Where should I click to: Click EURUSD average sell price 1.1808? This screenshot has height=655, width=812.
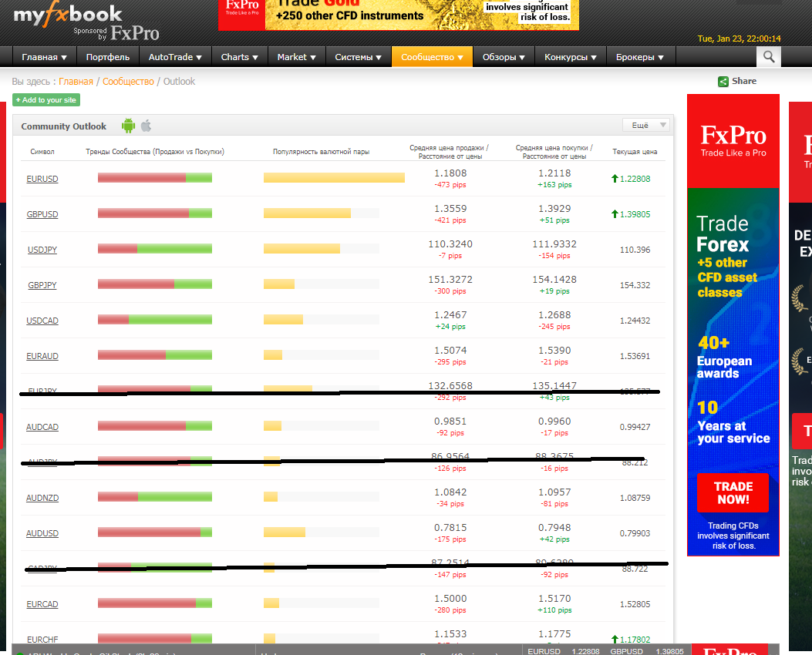[x=450, y=173]
